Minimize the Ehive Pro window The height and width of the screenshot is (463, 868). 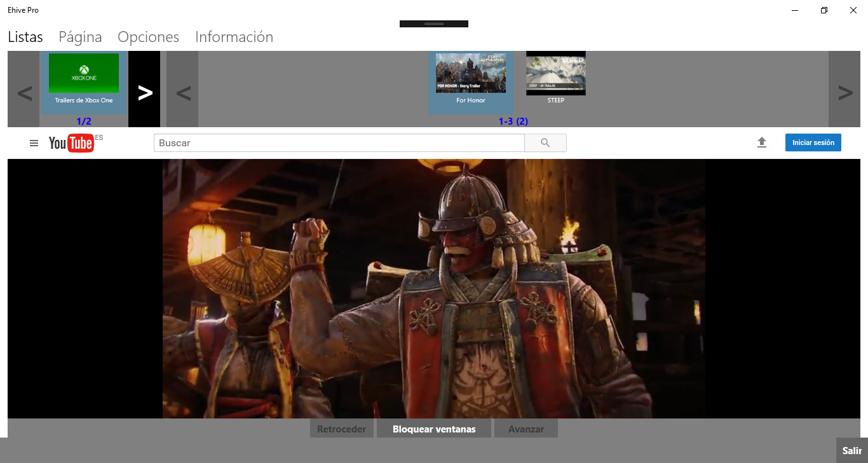tap(795, 10)
